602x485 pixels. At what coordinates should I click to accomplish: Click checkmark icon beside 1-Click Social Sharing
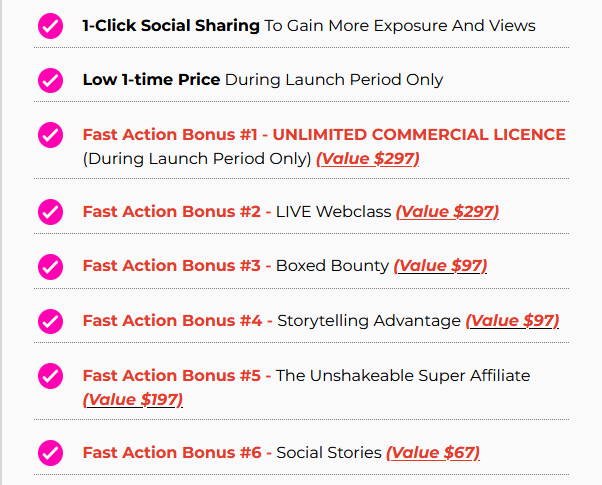(50, 26)
